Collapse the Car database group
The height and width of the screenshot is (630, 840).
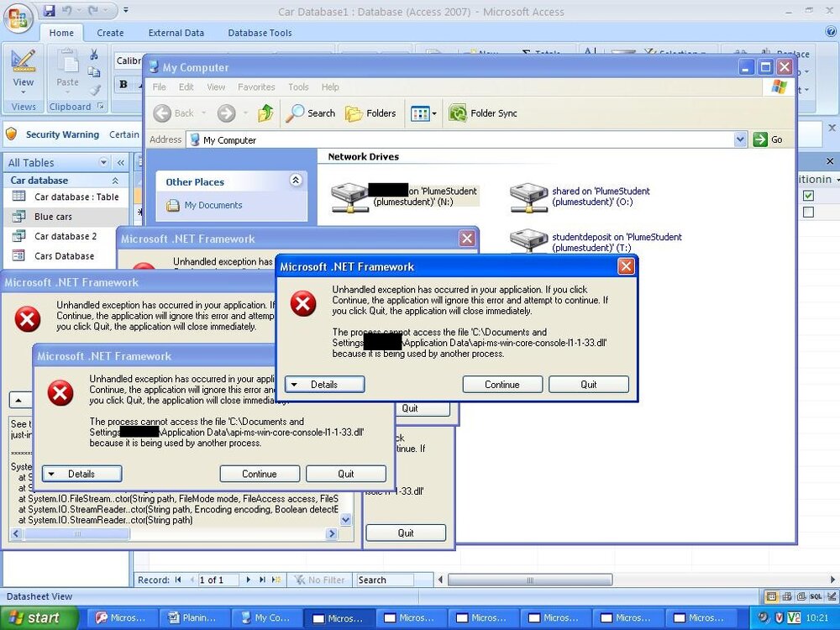[x=114, y=181]
